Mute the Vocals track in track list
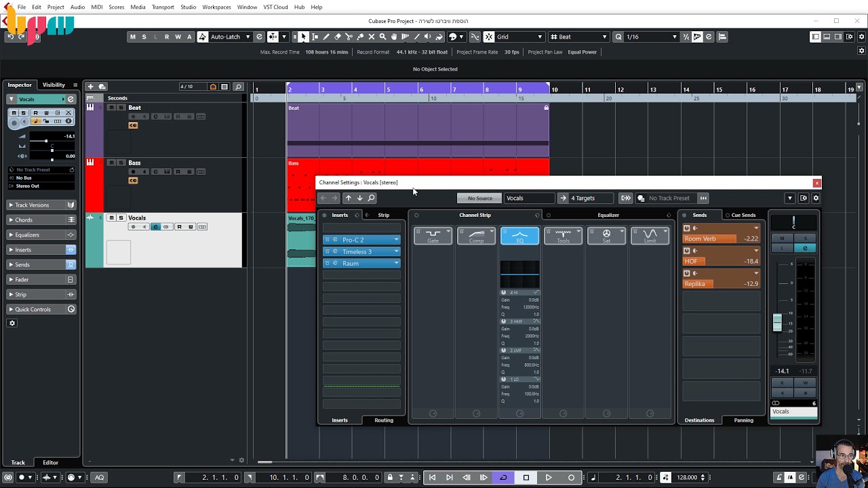The width and height of the screenshot is (868, 488). [112, 218]
